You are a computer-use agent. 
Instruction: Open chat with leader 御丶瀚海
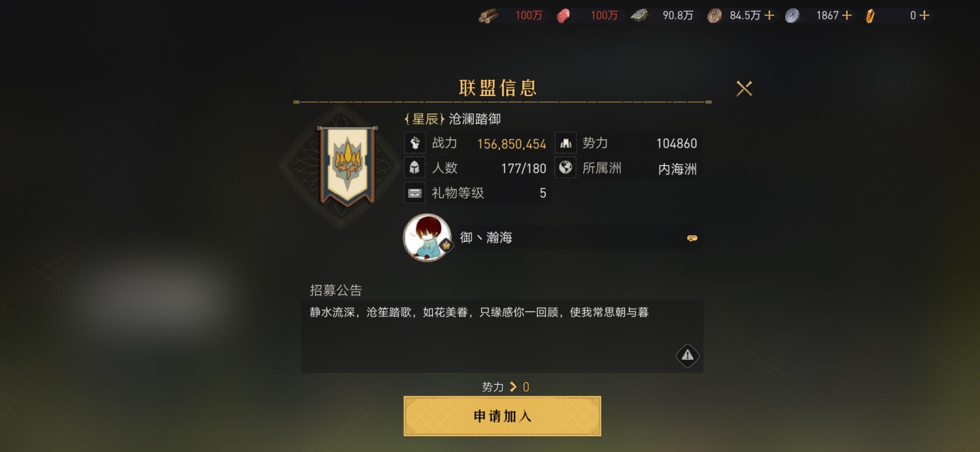692,238
